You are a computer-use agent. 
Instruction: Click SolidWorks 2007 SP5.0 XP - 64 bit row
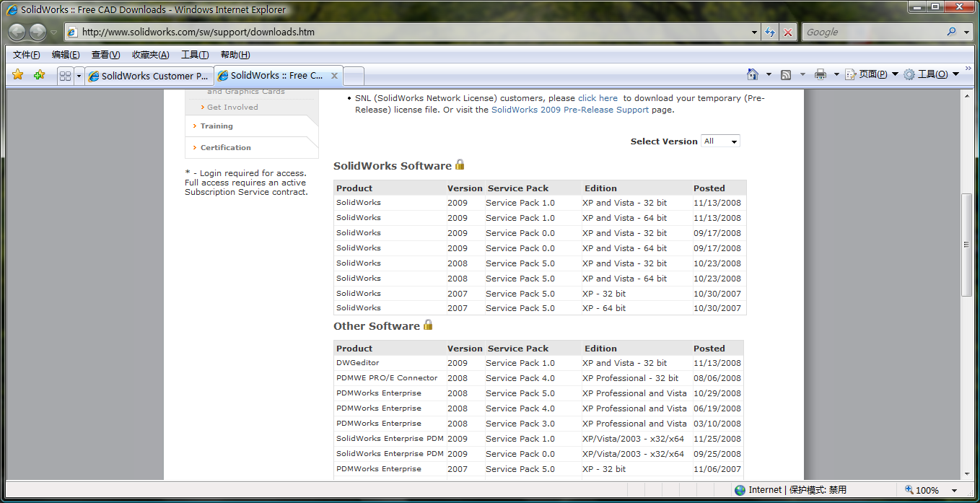[540, 308]
